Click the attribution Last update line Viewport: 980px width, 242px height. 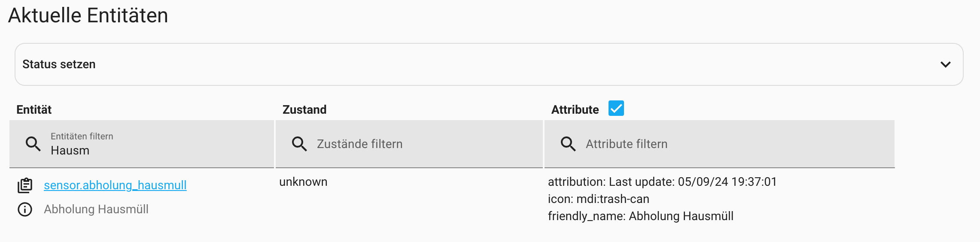pos(662,182)
